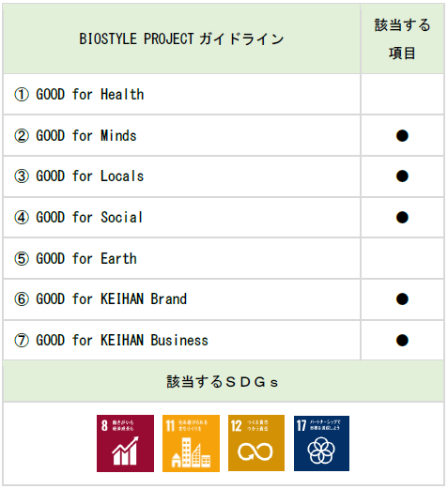448x489 pixels.
Task: Click the circled number ③ marker
Action: click(22, 176)
